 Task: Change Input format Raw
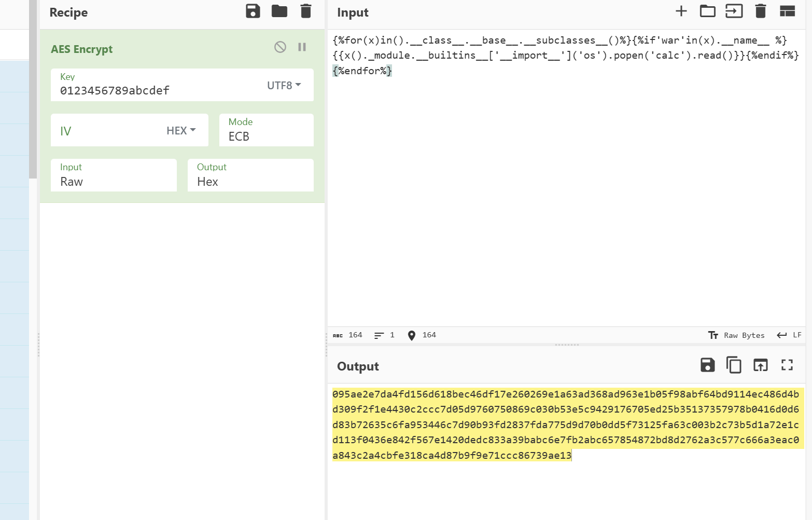[114, 175]
